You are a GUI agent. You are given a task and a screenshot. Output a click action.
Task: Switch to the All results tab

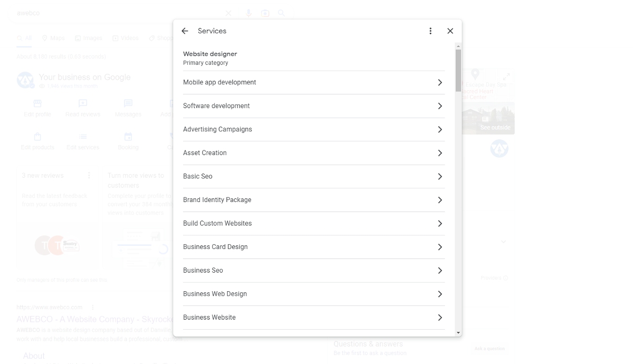click(x=24, y=38)
